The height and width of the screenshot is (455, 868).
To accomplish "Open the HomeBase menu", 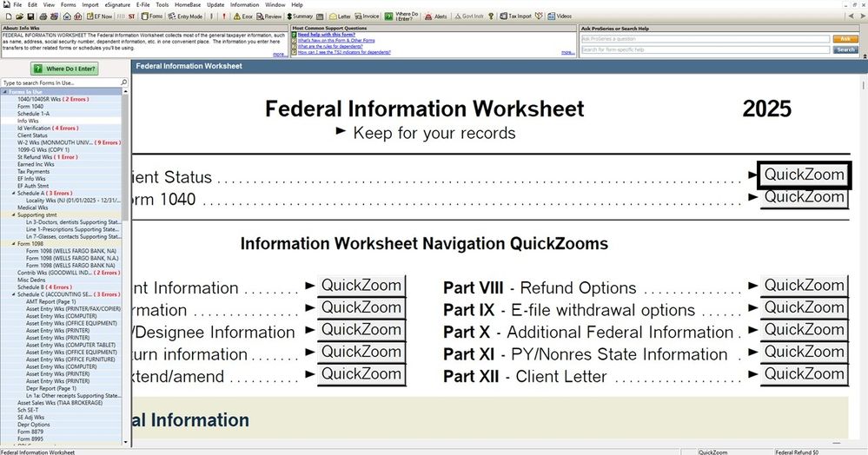I will pos(189,4).
